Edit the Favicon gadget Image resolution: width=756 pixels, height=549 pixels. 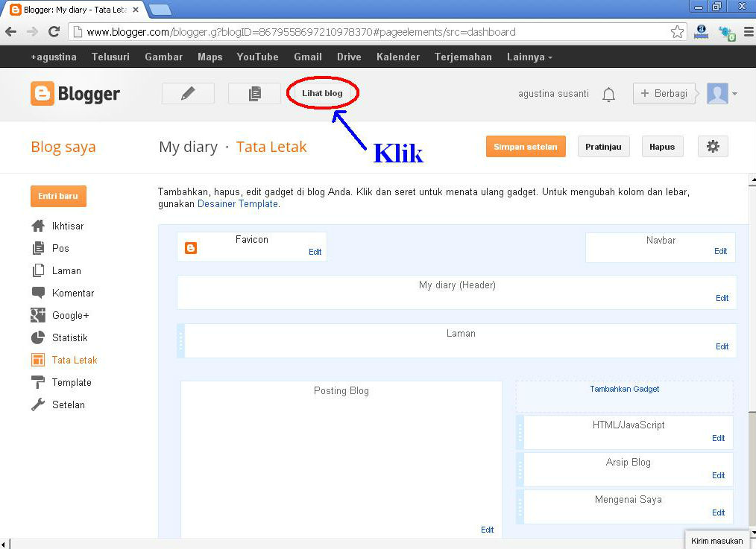coord(315,252)
